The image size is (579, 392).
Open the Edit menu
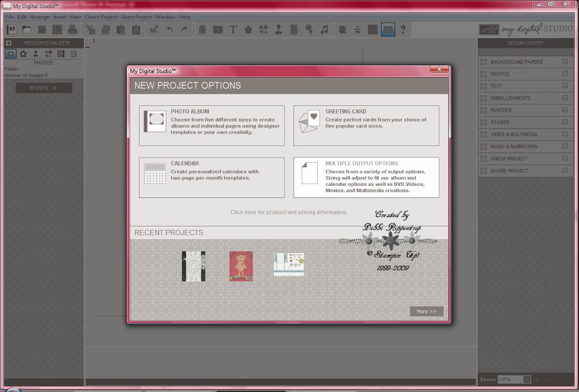pyautogui.click(x=22, y=17)
